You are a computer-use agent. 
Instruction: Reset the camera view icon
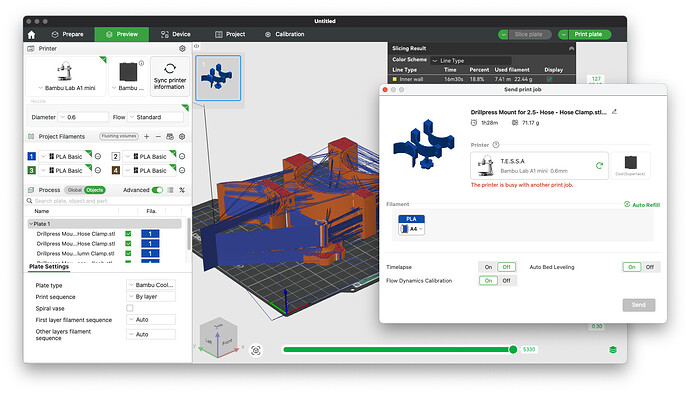(256, 350)
